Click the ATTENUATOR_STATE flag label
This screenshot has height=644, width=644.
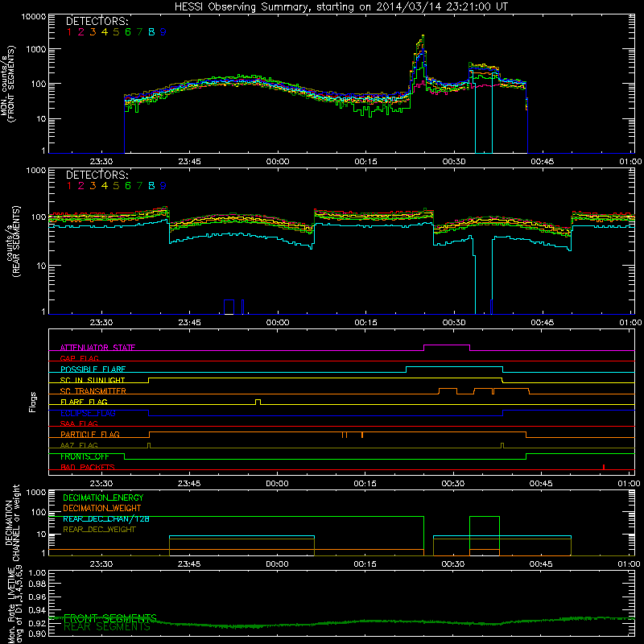97,348
